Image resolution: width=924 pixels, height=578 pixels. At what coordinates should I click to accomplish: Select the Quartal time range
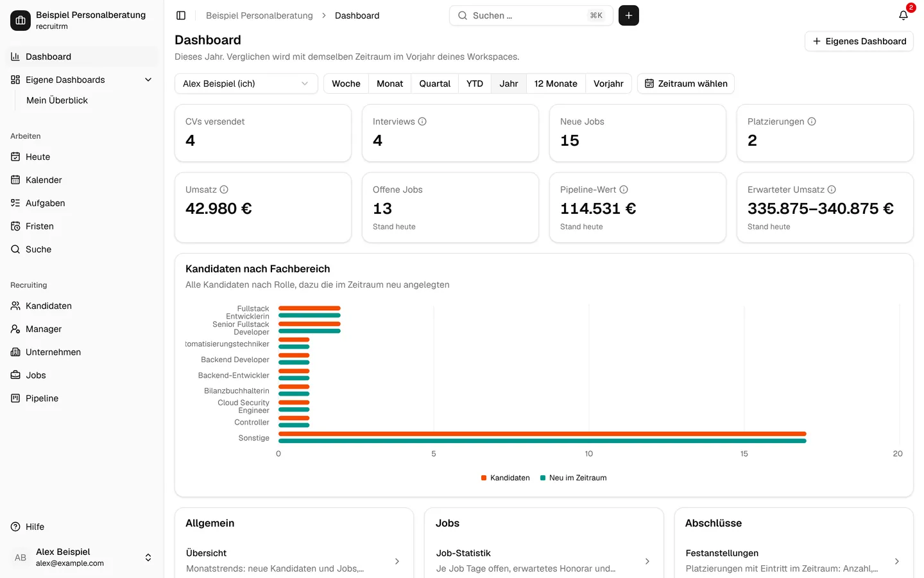[x=435, y=83]
